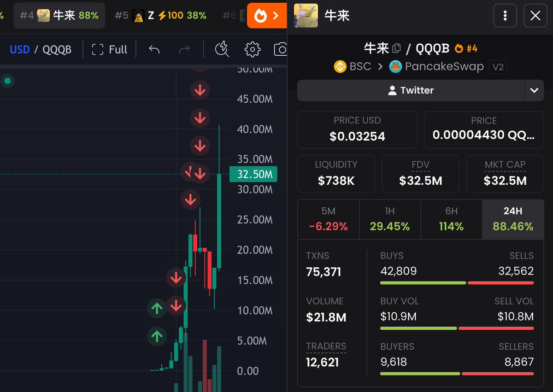553x392 pixels.
Task: Click the BSC chain logo
Action: 340,66
